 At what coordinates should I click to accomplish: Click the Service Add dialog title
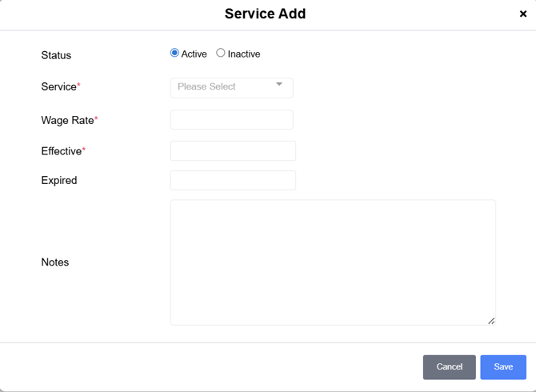(265, 14)
